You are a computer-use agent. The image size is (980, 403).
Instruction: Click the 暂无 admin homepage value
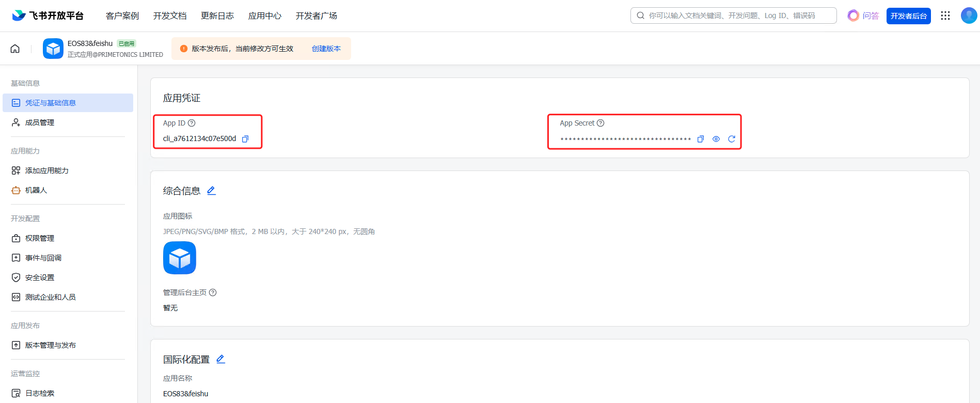[170, 308]
